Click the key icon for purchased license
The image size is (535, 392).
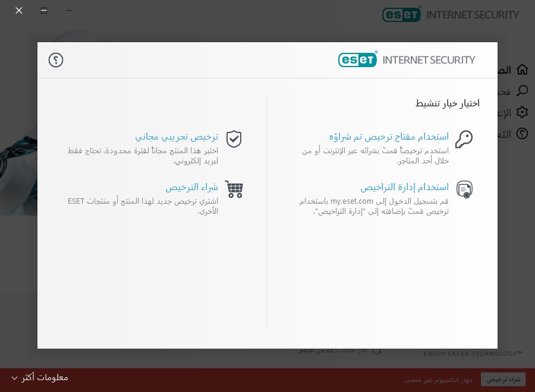464,139
